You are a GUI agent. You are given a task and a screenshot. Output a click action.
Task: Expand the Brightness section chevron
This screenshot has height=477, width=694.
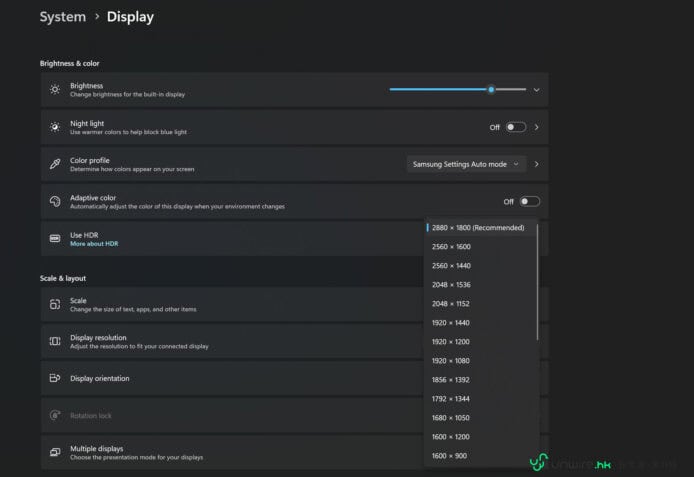click(x=537, y=90)
